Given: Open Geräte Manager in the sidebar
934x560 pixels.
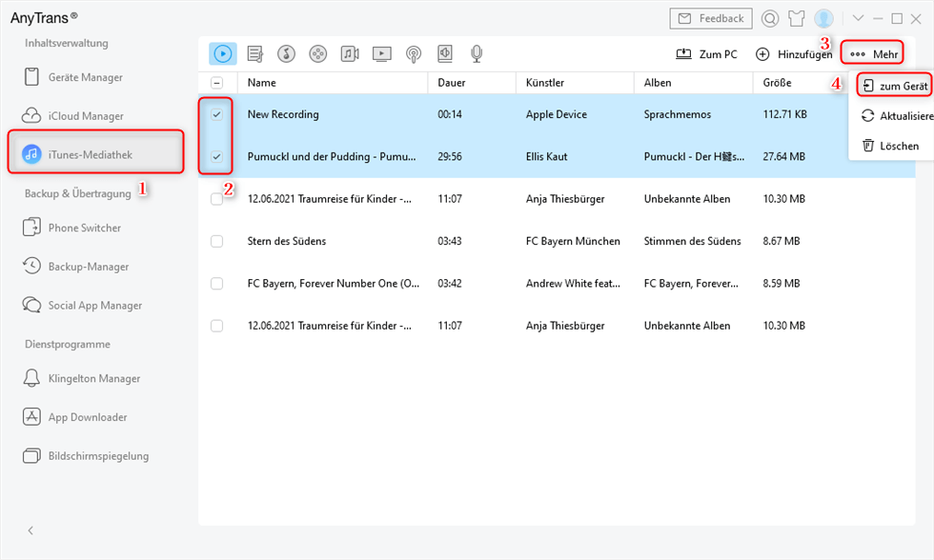Looking at the screenshot, I should pyautogui.click(x=85, y=77).
